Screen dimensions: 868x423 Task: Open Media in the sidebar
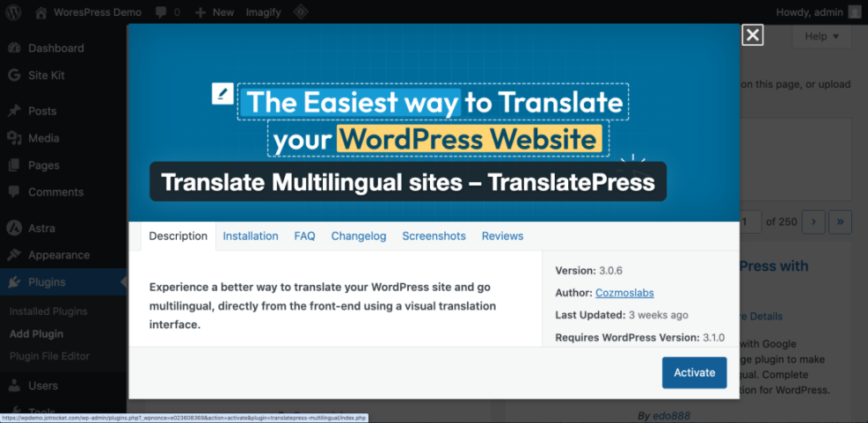44,138
